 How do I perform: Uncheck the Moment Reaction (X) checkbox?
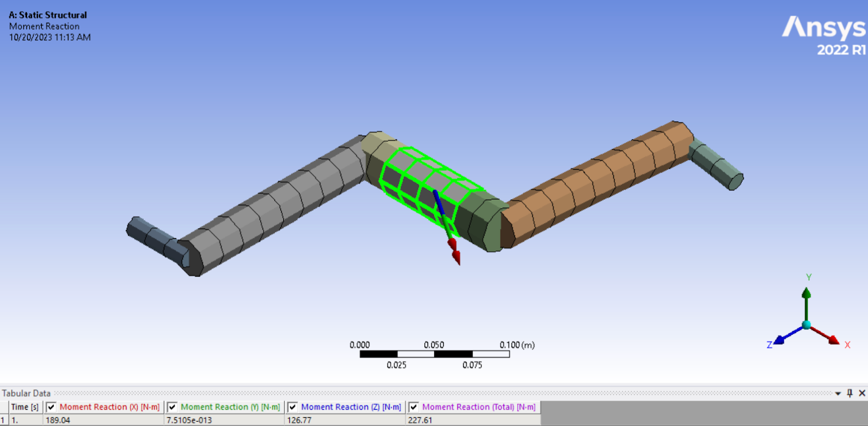(x=52, y=407)
